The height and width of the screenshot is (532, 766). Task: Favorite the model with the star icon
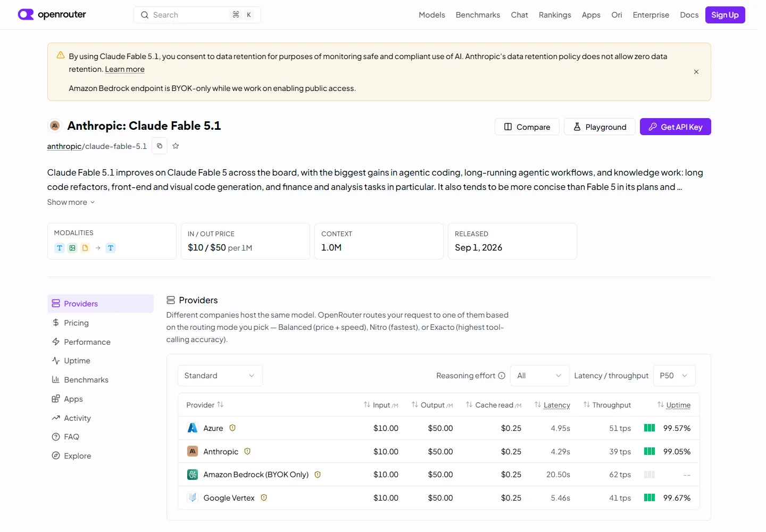point(176,146)
